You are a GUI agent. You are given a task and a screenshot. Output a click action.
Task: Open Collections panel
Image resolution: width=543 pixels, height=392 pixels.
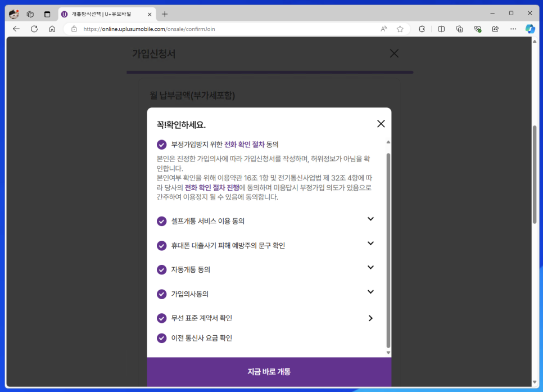(x=459, y=29)
